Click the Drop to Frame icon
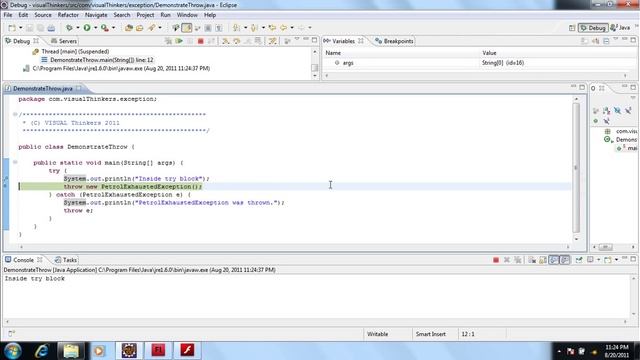Viewport: 640px width, 360px height. pos(258,41)
